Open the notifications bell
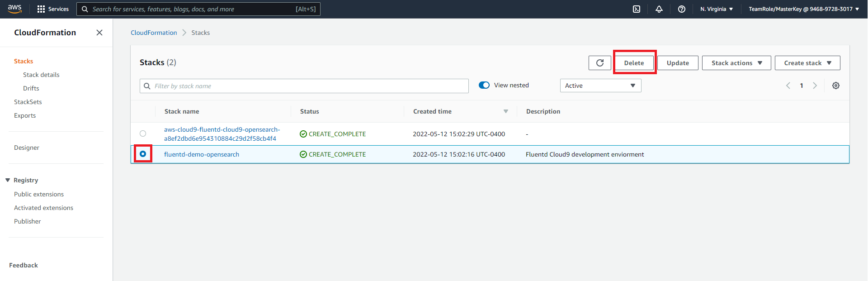This screenshot has width=868, height=281. [x=659, y=9]
